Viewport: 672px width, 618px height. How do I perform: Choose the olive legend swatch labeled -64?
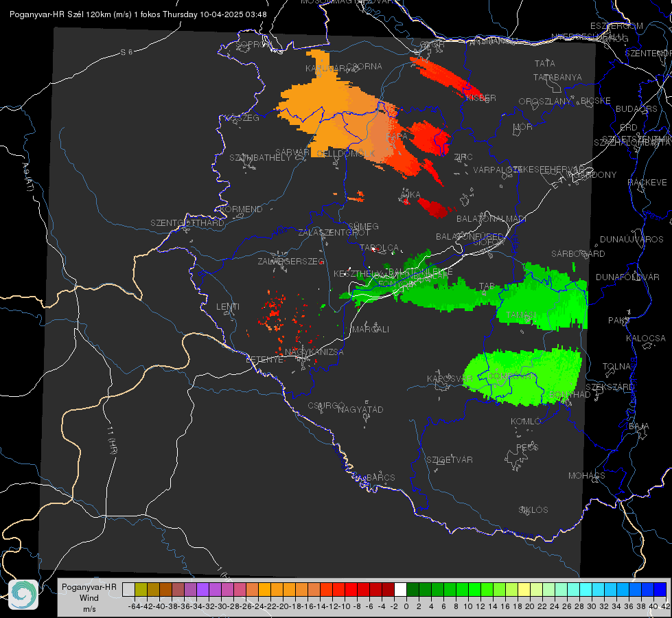[x=141, y=589]
